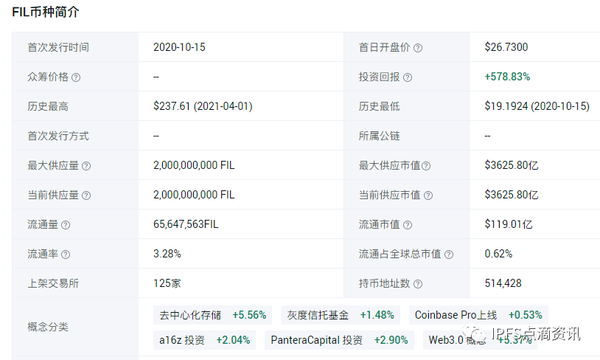Image resolution: width=600 pixels, height=360 pixels.
Task: Select the 所属公链 label
Action: [379, 136]
